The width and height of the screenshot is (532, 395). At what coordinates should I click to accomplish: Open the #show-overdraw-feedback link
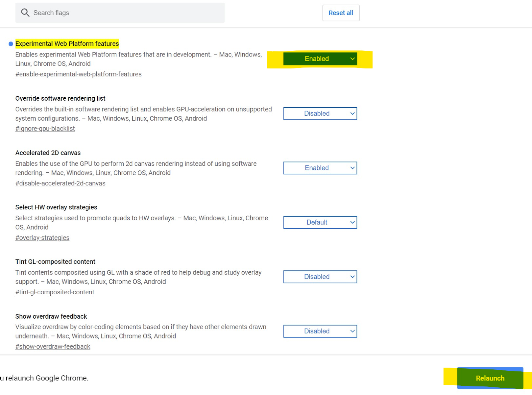point(53,346)
